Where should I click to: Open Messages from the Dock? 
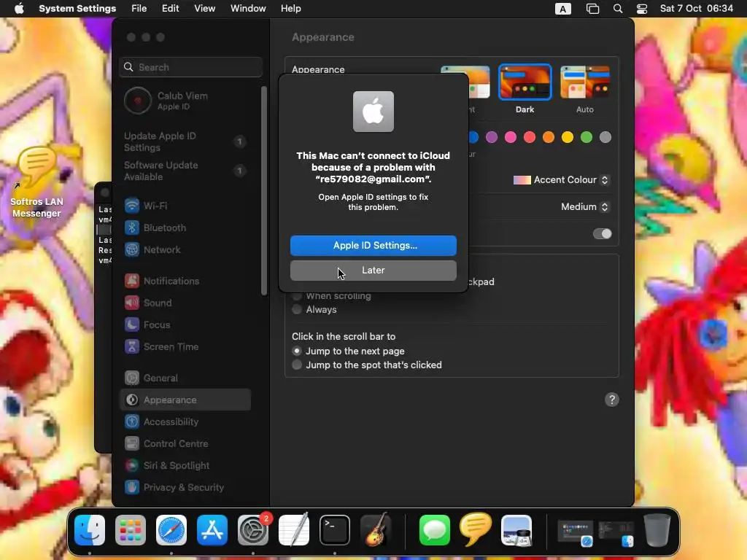[435, 530]
